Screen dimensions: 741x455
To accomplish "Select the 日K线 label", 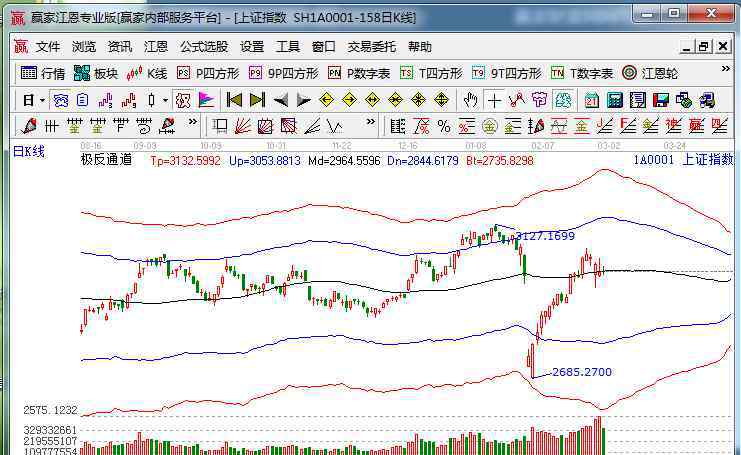I will (29, 152).
